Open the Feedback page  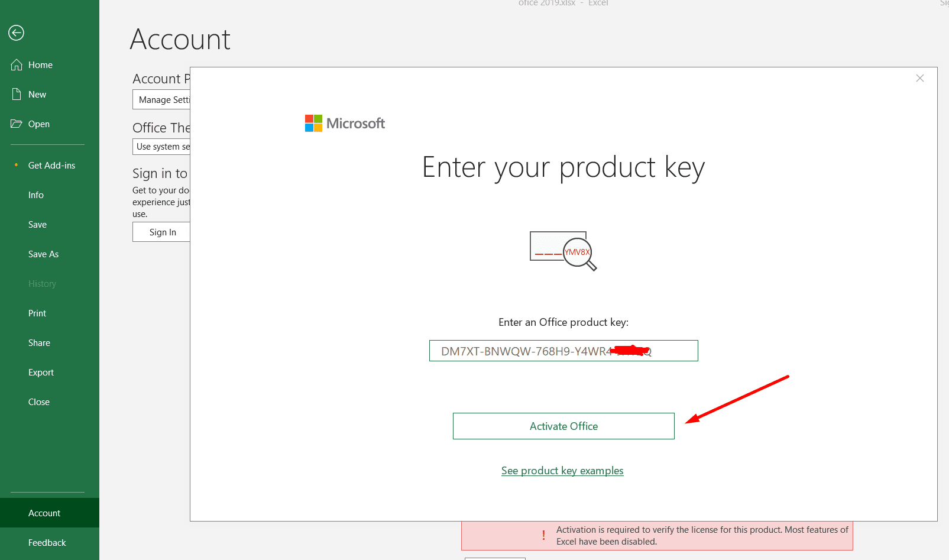point(47,543)
